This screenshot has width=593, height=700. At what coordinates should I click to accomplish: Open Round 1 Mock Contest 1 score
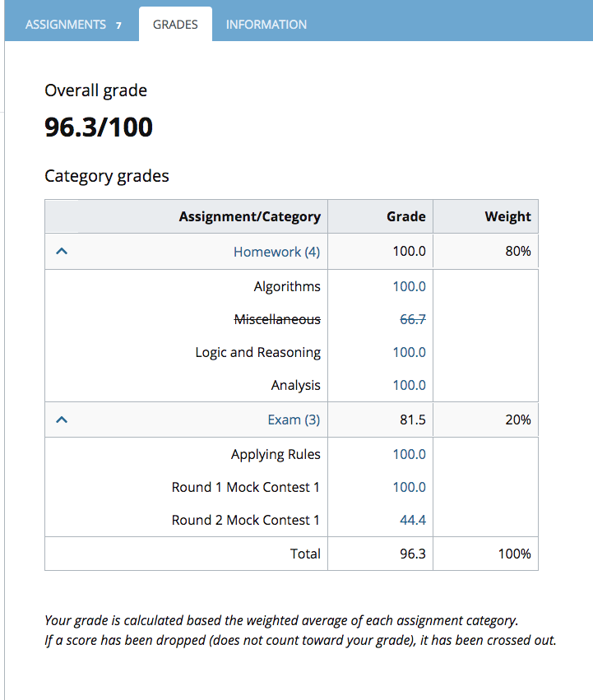(409, 486)
